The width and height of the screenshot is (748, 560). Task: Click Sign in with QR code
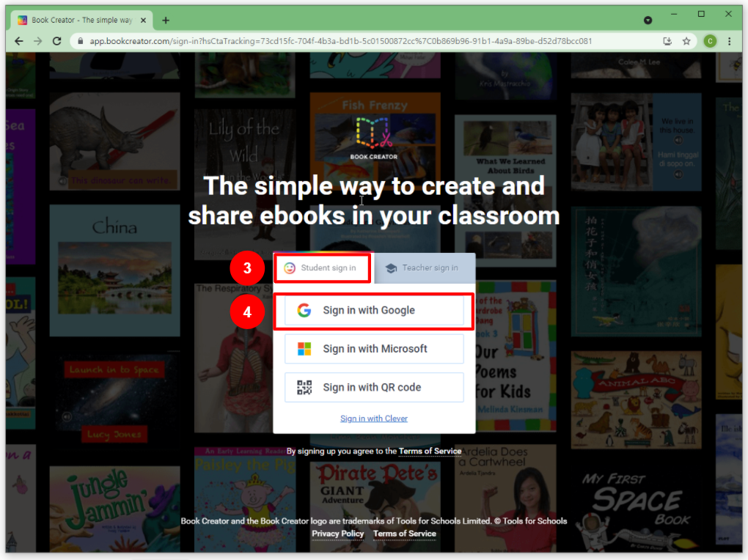[374, 387]
